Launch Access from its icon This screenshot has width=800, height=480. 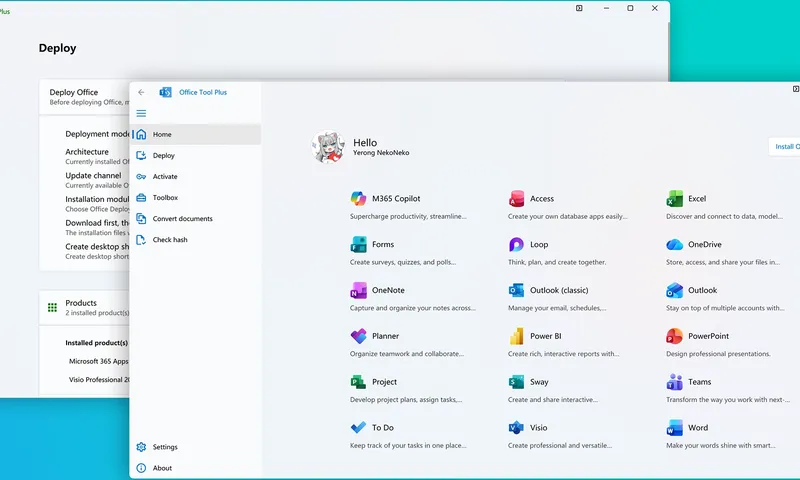(x=516, y=198)
